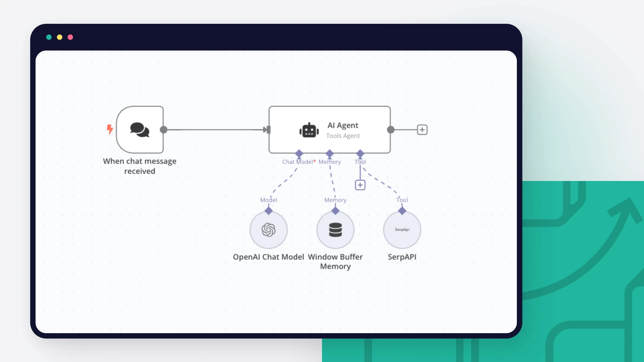Screen dimensions: 644x362
Task: Click the Memory diamond connector under AI Agent
Action: click(x=330, y=154)
